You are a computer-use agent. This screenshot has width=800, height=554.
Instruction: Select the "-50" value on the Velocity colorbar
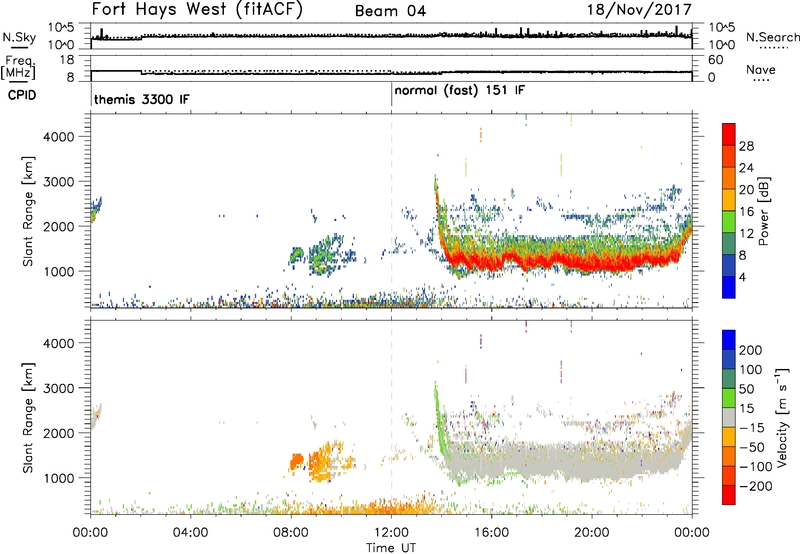(752, 447)
